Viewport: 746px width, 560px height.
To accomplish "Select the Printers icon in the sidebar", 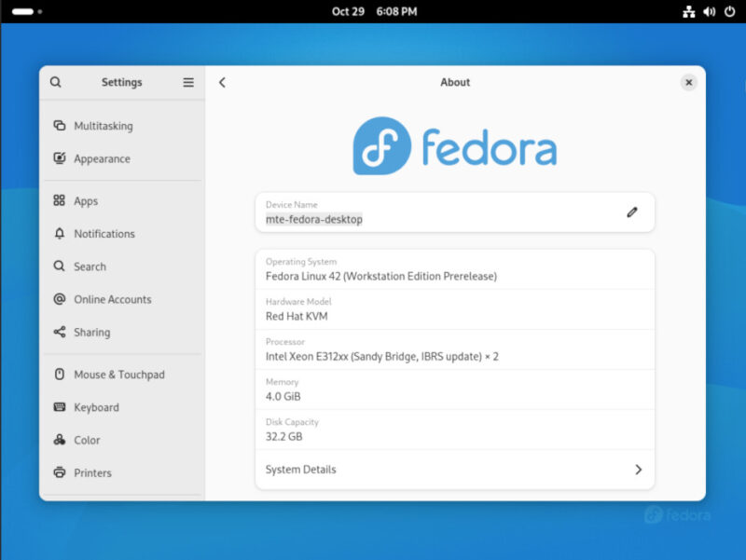I will pos(58,472).
